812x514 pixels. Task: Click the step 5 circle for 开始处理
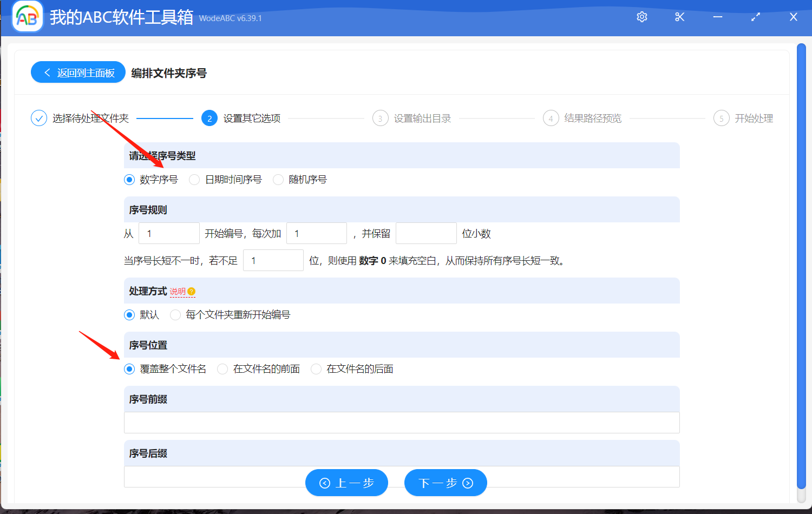coord(721,118)
